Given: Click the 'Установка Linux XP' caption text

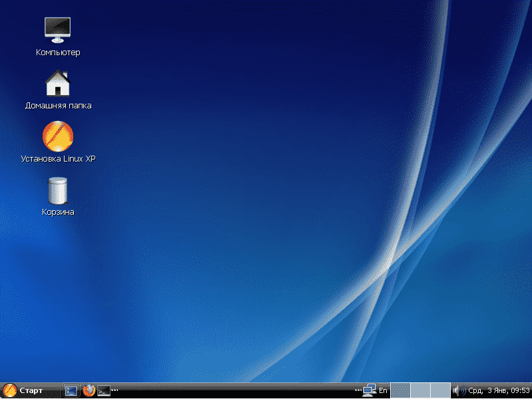Looking at the screenshot, I should tap(58, 159).
